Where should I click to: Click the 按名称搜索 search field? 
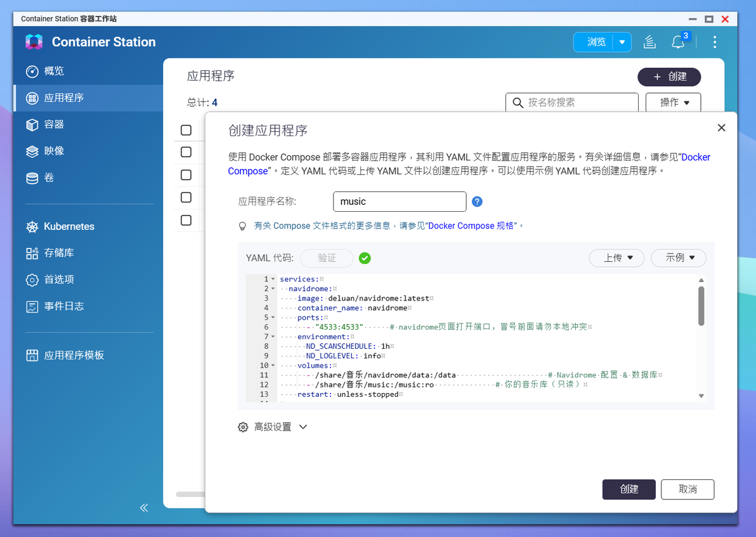(x=572, y=102)
